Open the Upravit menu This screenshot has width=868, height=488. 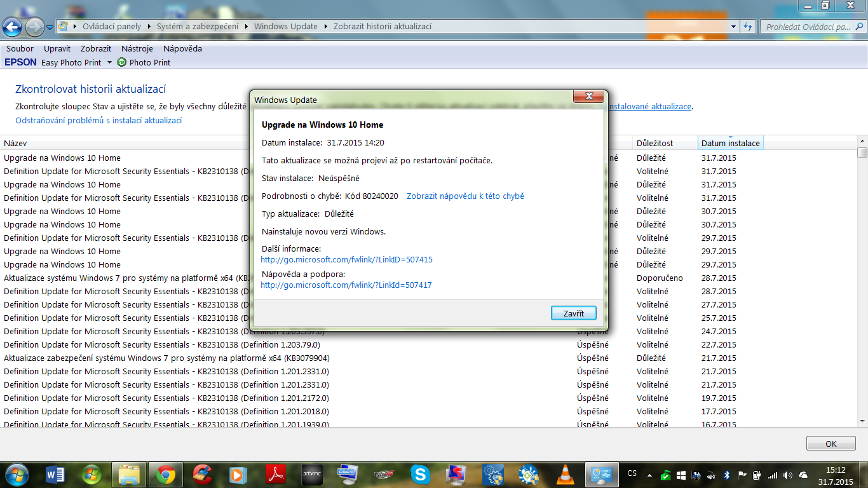click(x=57, y=49)
